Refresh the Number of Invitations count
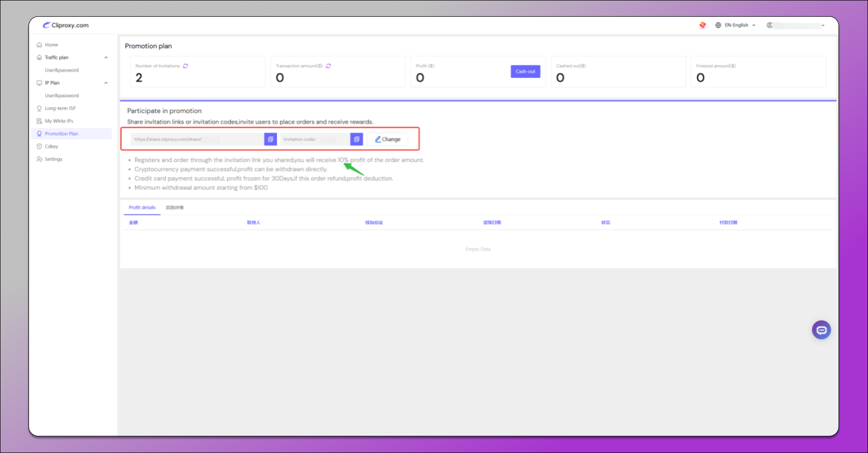The height and width of the screenshot is (453, 868). (186, 66)
